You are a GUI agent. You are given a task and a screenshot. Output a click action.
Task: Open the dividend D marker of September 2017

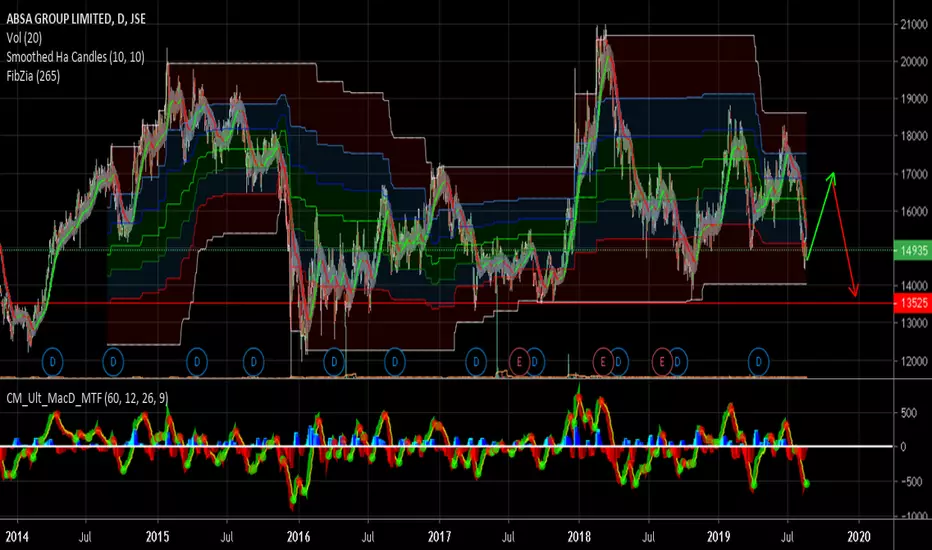pyautogui.click(x=535, y=362)
